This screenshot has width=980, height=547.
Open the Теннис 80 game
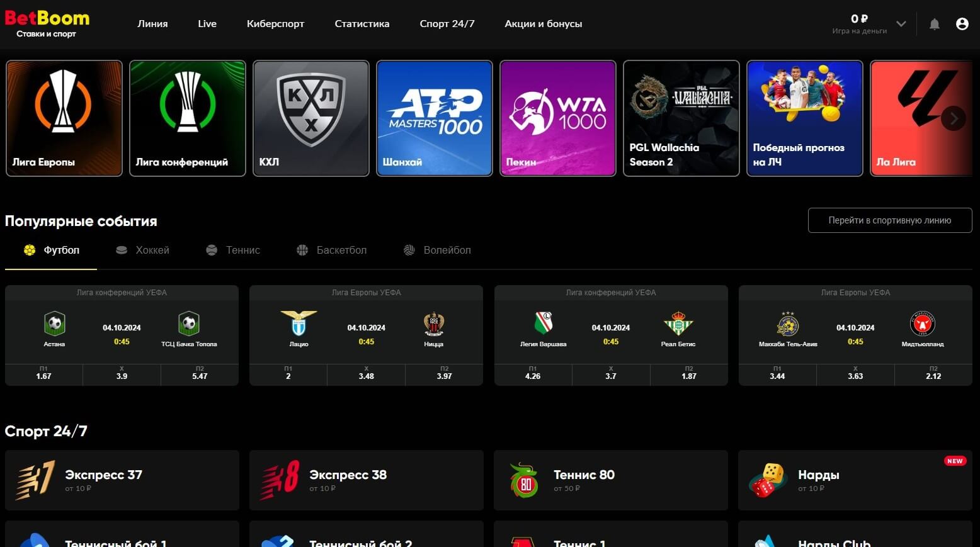(x=611, y=480)
